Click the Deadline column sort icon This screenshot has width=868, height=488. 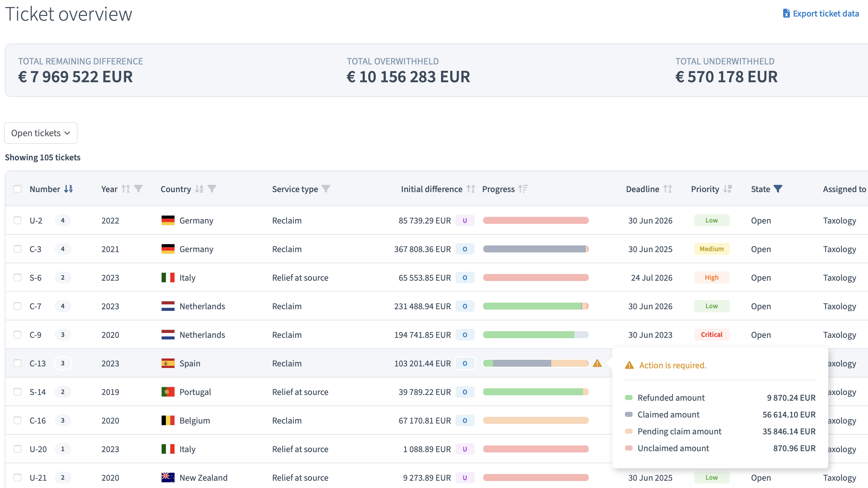tap(668, 189)
